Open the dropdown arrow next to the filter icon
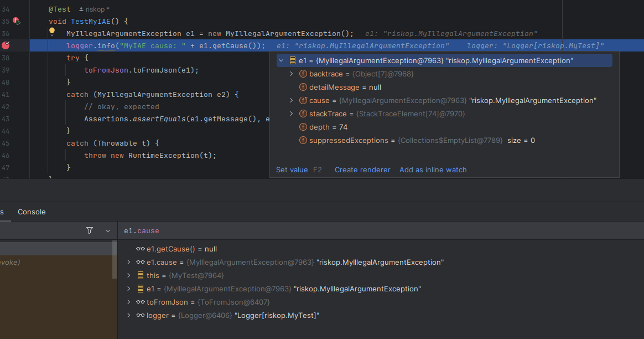The image size is (644, 339). click(107, 231)
